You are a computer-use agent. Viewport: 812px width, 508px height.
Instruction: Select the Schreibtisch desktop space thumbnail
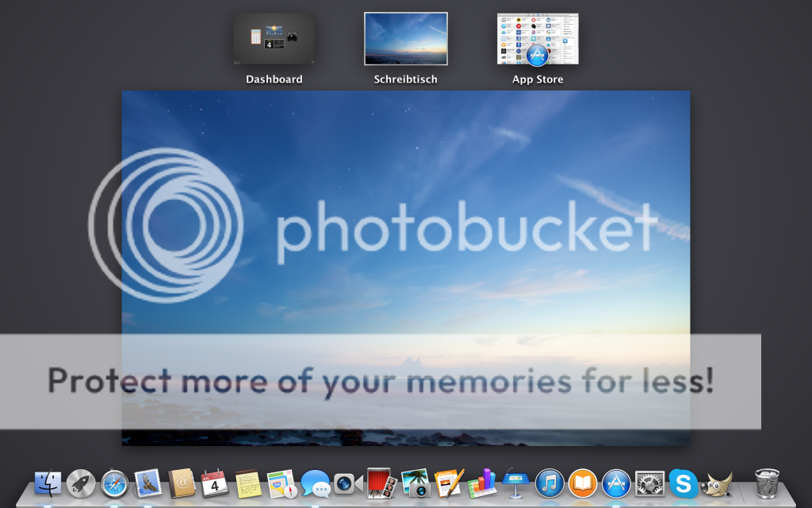tap(406, 39)
